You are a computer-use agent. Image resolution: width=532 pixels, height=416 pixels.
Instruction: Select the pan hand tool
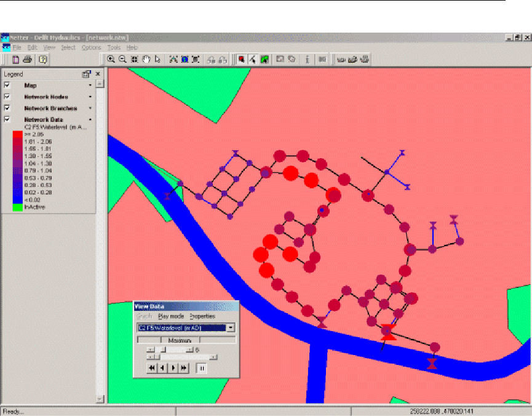146,59
